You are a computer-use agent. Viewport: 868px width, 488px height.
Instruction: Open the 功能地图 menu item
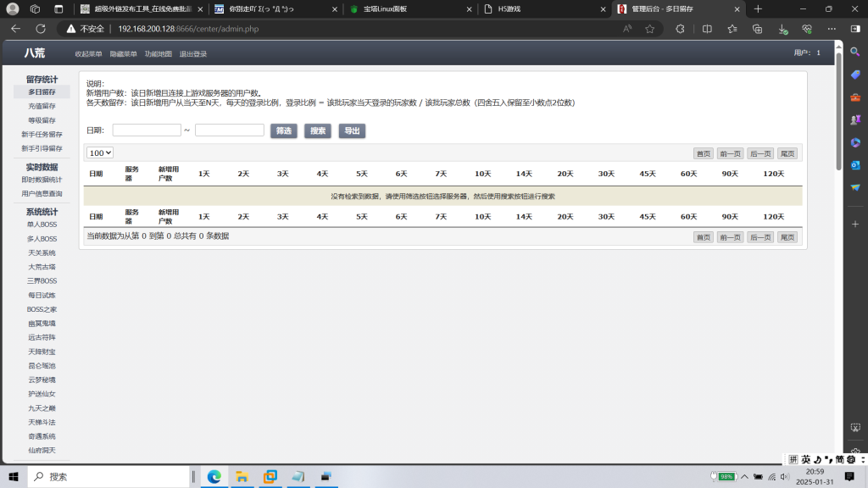tap(158, 52)
